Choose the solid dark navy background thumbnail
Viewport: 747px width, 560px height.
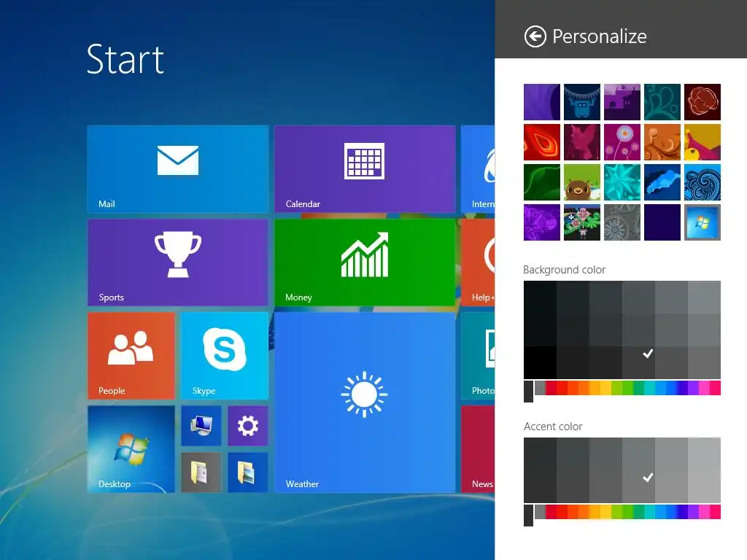[x=662, y=222]
